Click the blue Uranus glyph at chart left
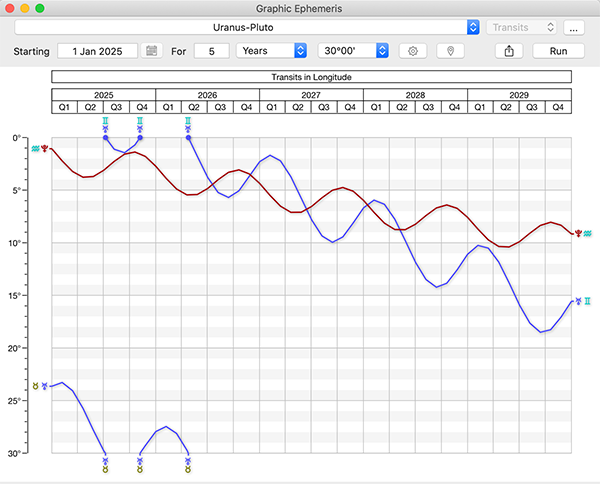 point(45,386)
